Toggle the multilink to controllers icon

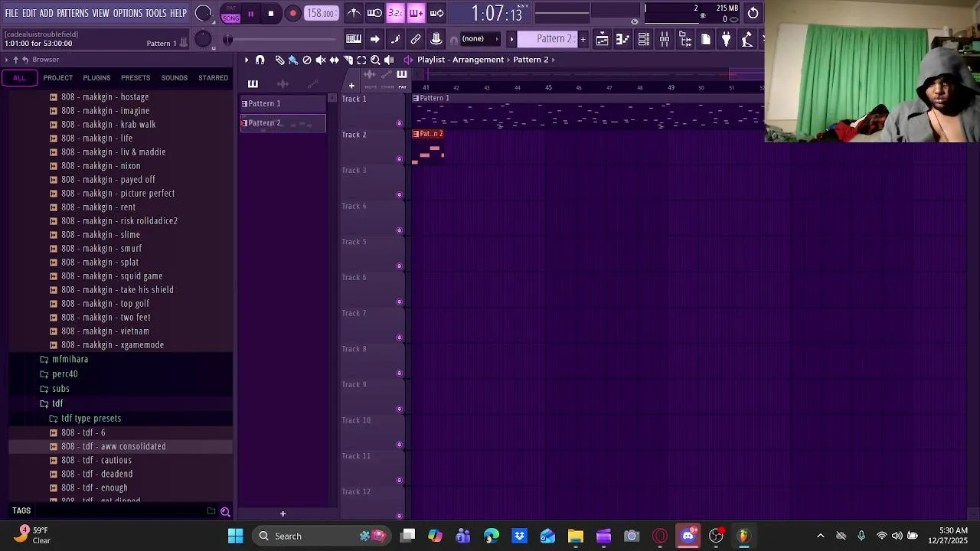pos(416,39)
